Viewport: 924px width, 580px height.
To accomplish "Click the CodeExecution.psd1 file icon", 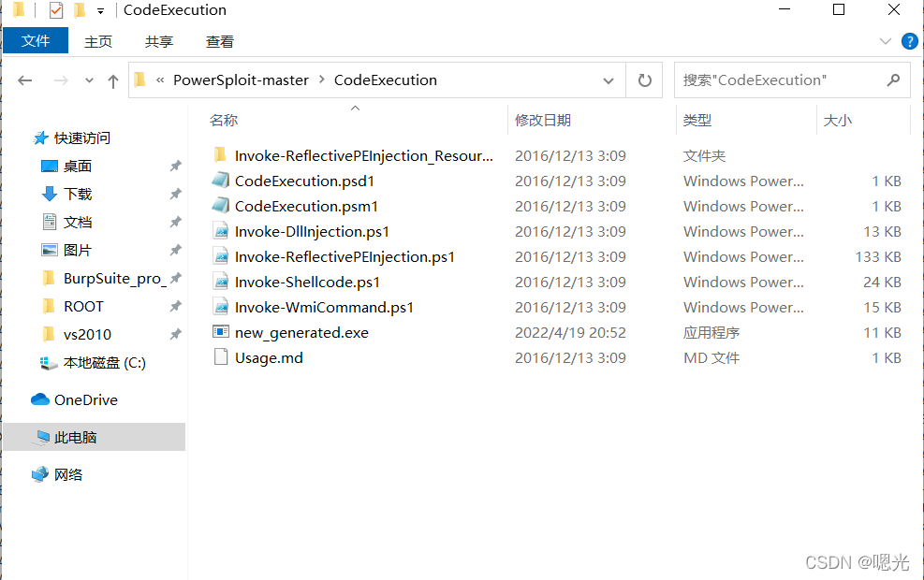I will 221,181.
